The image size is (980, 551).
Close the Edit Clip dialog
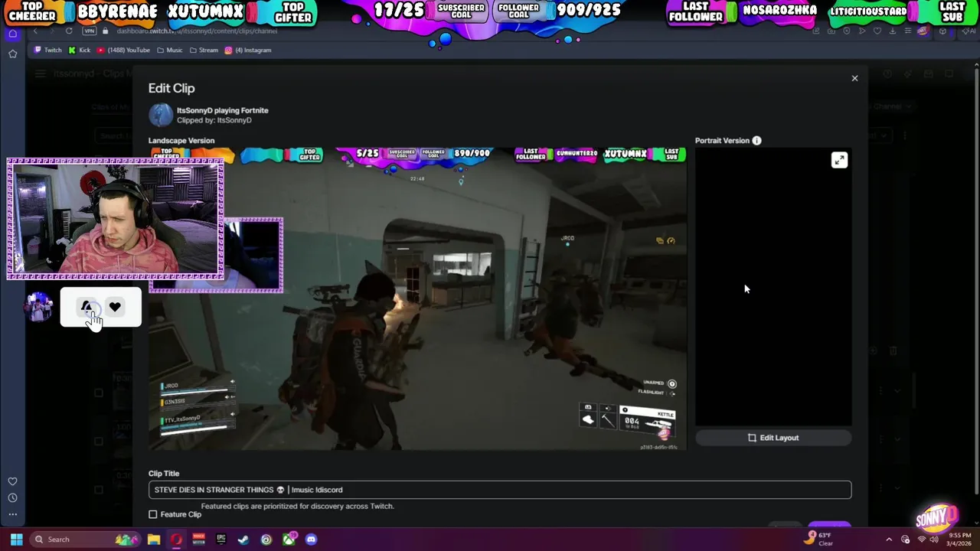[855, 78]
